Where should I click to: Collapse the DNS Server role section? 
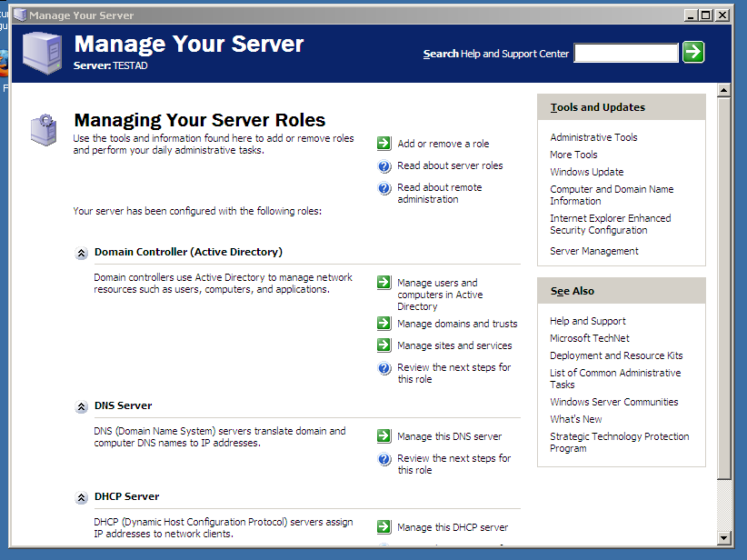click(81, 407)
